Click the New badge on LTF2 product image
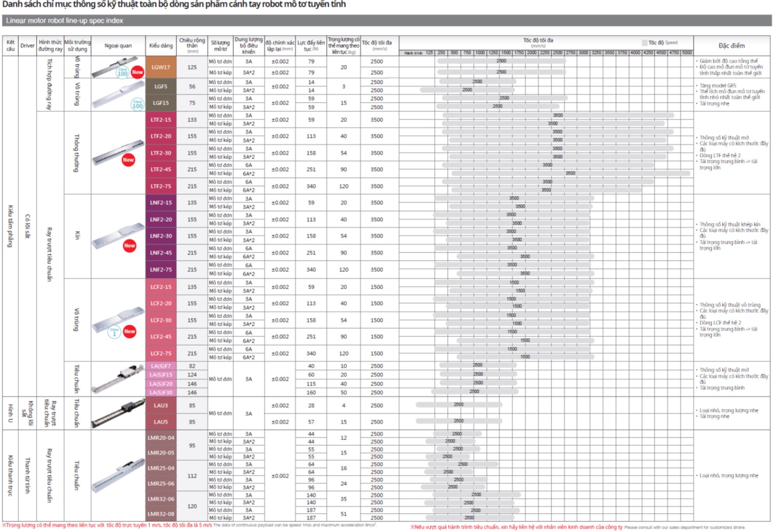 tap(128, 160)
